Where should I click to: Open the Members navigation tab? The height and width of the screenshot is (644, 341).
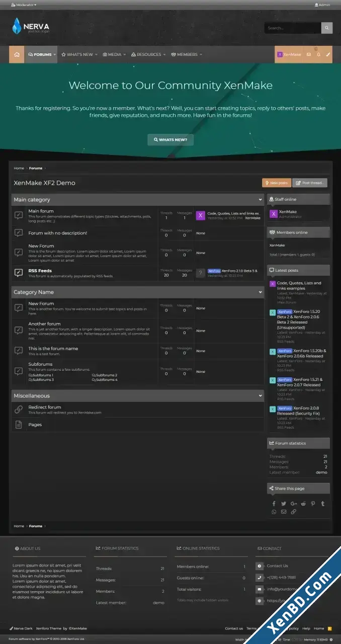click(184, 54)
